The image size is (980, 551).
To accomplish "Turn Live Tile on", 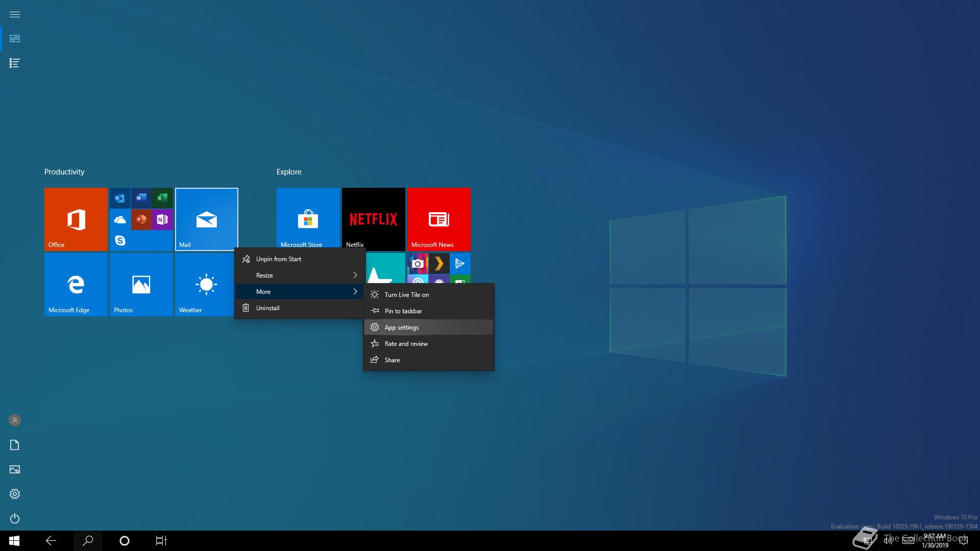I will (x=429, y=295).
